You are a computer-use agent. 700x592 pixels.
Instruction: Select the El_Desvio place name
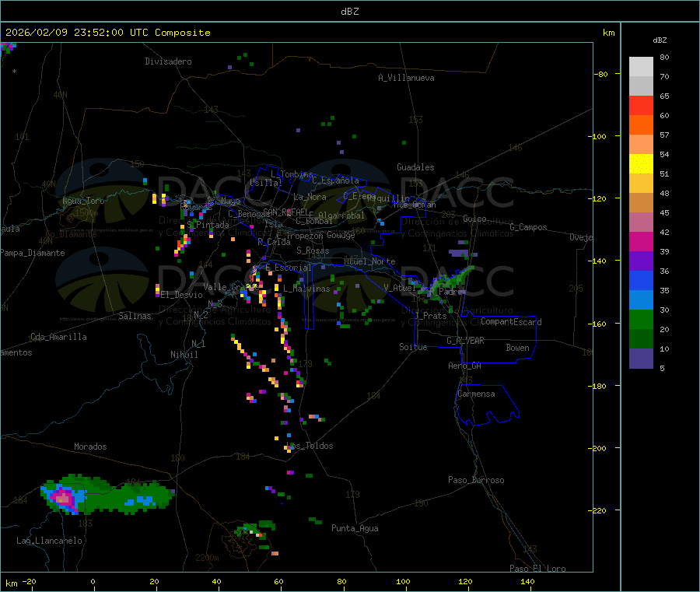181,295
